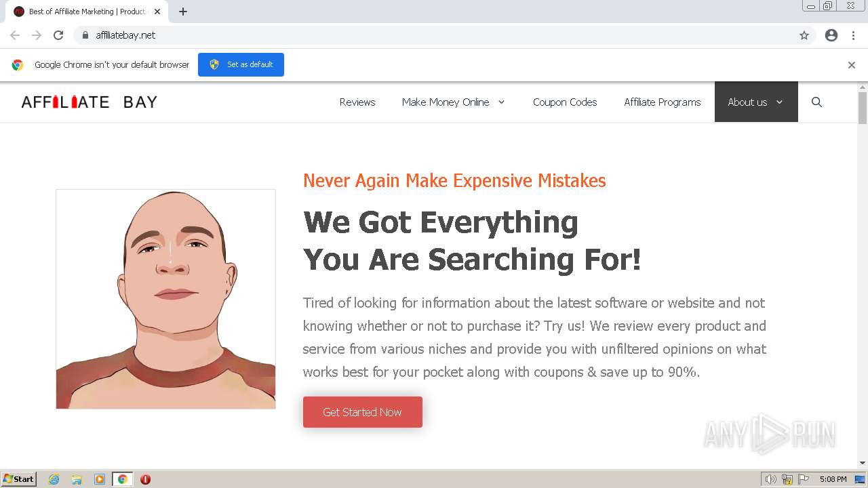
Task: Click the volume speaker tray icon
Action: 770,479
